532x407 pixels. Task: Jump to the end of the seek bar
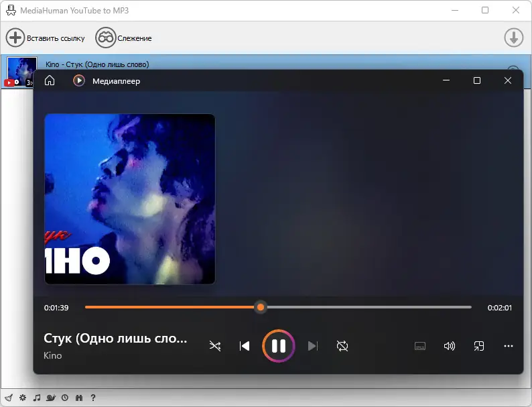click(x=470, y=307)
